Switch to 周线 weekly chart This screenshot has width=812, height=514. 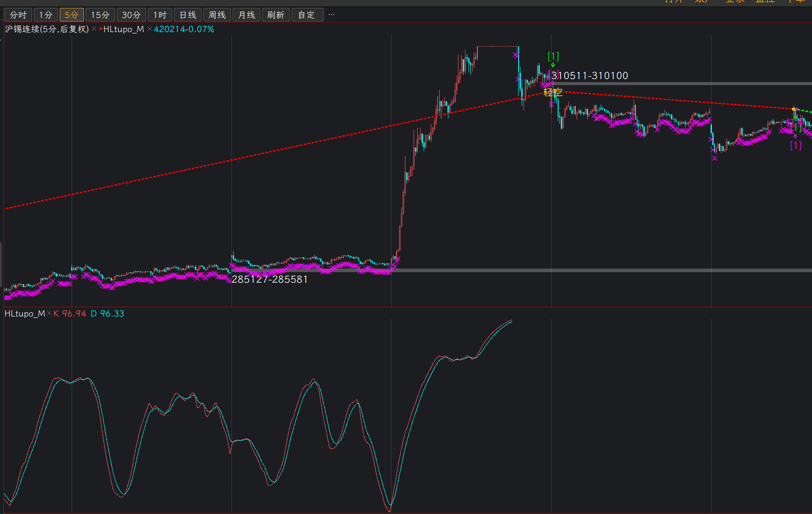pos(217,15)
